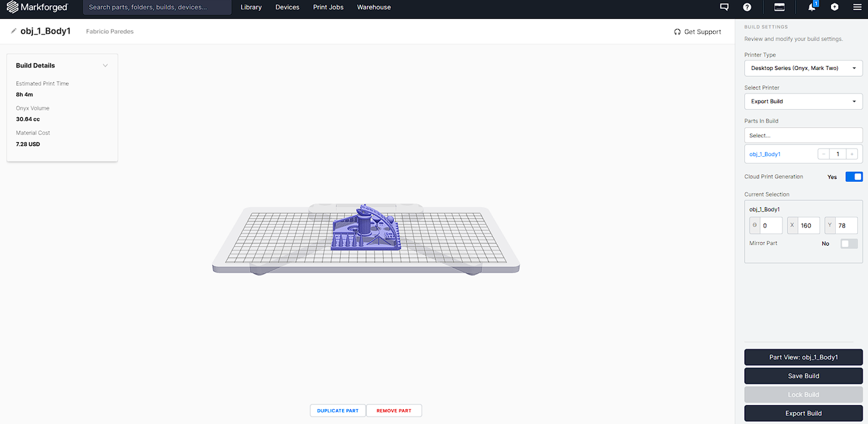Toggle Cloud Print Generation switch

pyautogui.click(x=854, y=177)
